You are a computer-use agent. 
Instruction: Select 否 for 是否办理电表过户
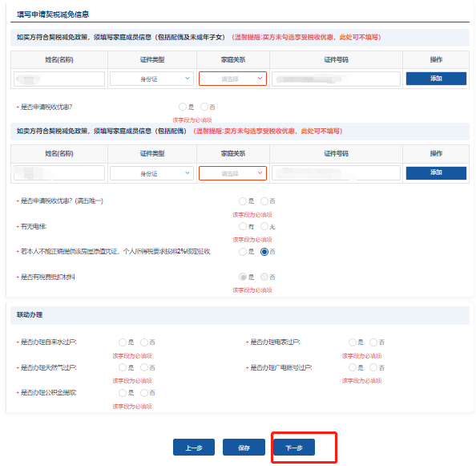click(373, 342)
